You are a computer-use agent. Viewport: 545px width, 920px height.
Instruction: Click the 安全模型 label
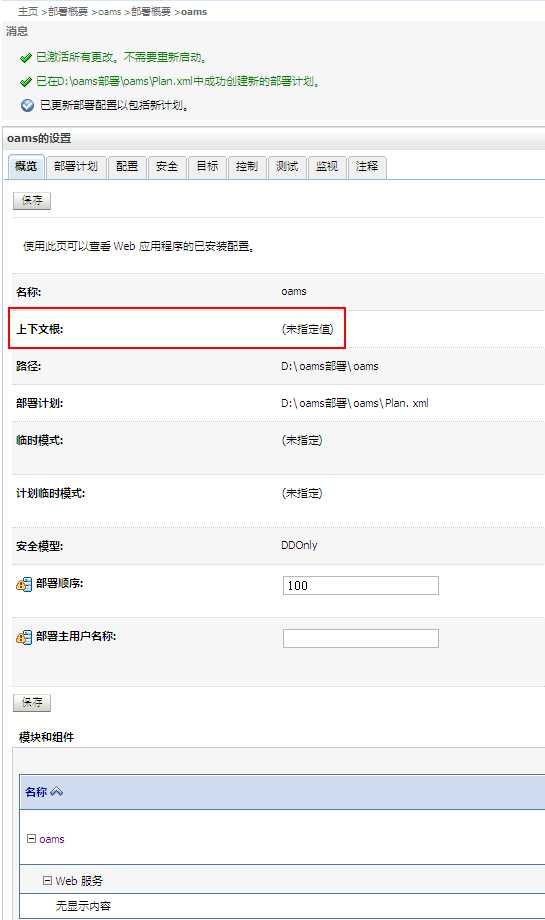pyautogui.click(x=39, y=546)
